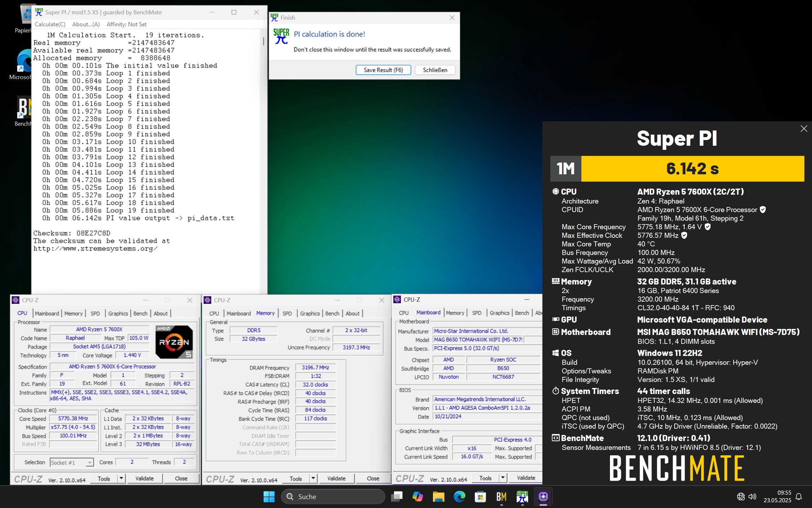Expand Tools dropdown arrow in CPU window
812x508 pixels.
121,478
